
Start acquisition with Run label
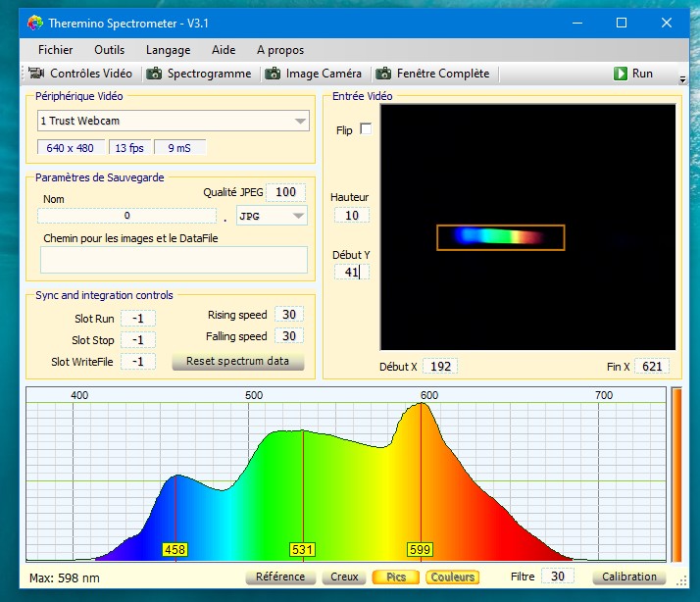[x=642, y=74]
